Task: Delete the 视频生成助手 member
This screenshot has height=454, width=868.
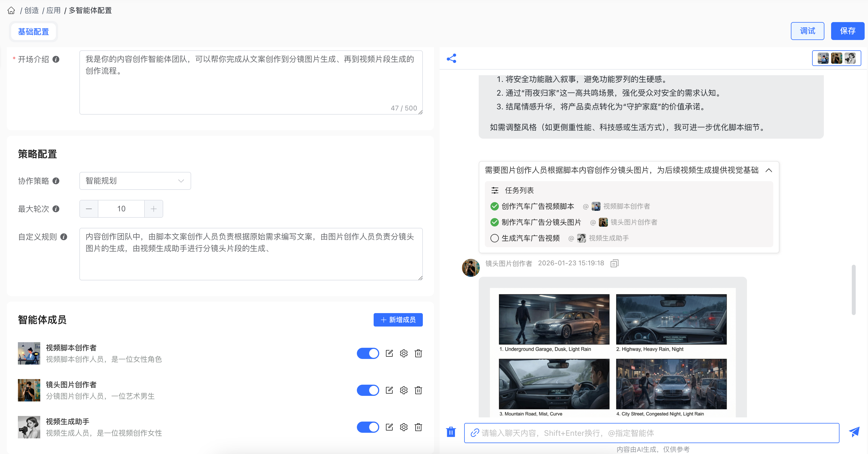Action: pyautogui.click(x=418, y=427)
